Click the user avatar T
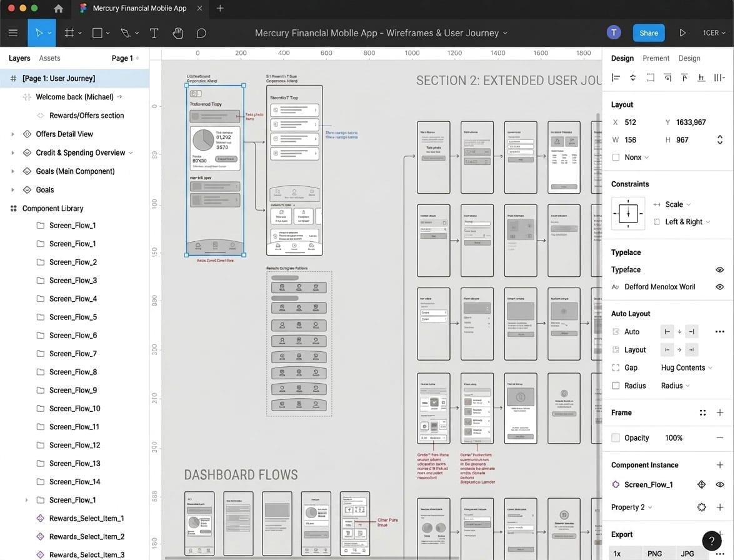 coord(614,32)
